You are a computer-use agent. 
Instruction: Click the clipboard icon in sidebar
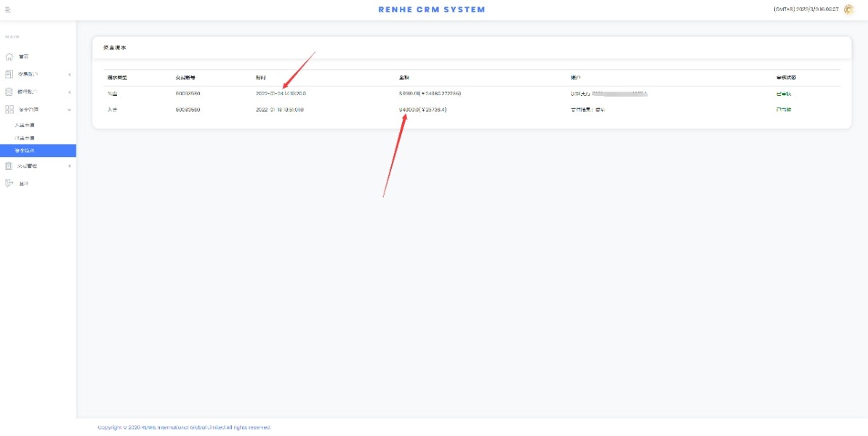pos(9,166)
